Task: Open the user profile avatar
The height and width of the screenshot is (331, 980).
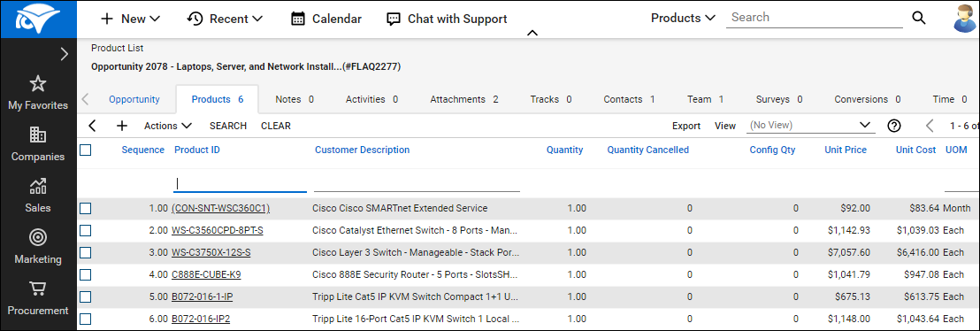Action: coord(964,19)
